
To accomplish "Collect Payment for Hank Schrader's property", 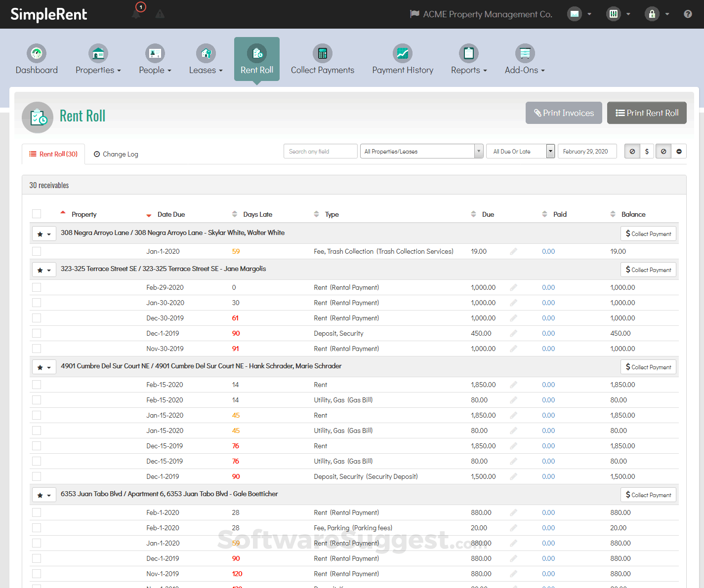I will 648,367.
